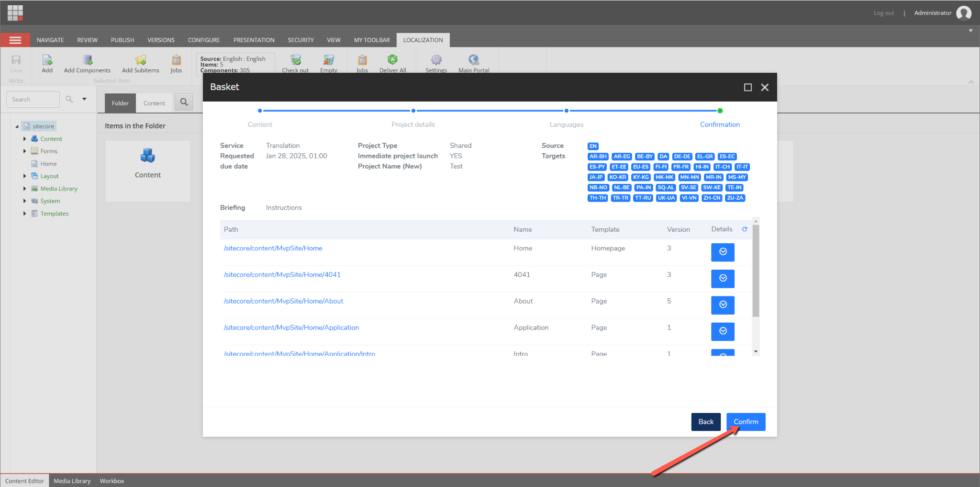Maximize the Basket dialog
Screen dimensions: 980x487
[x=748, y=87]
